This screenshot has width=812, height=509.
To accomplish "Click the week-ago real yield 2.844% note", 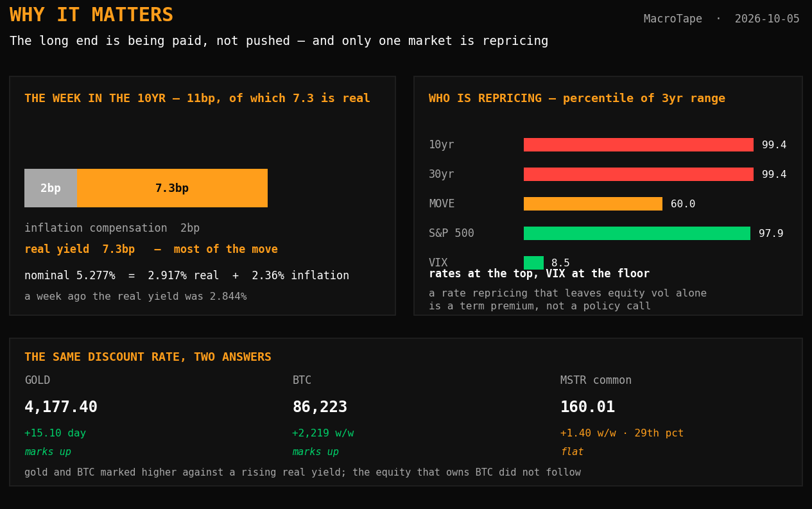I will 135,297.
